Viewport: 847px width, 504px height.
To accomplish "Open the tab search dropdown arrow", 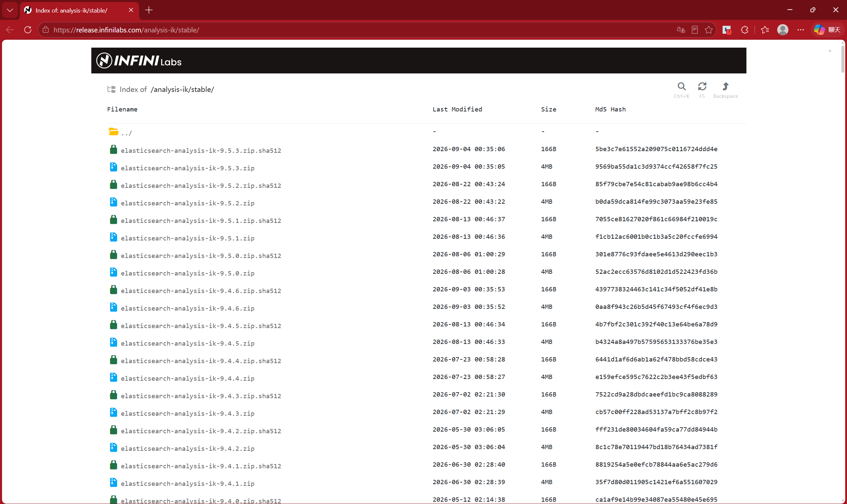I will (10, 10).
